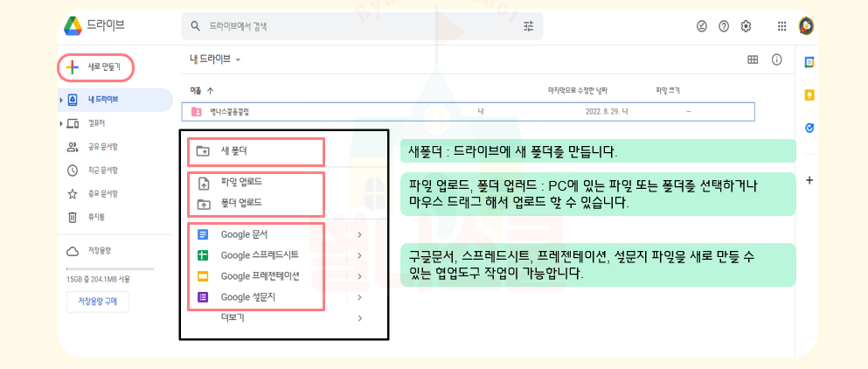This screenshot has width=868, height=369.
Task: Expand Google 스프레드시트 submenu arrow
Action: [360, 255]
